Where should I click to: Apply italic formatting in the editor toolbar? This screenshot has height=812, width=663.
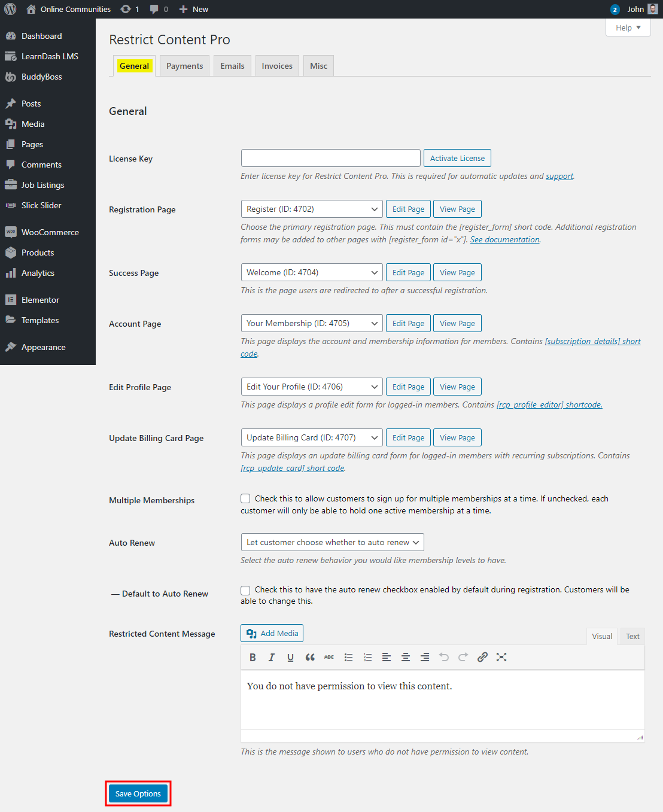click(x=272, y=657)
